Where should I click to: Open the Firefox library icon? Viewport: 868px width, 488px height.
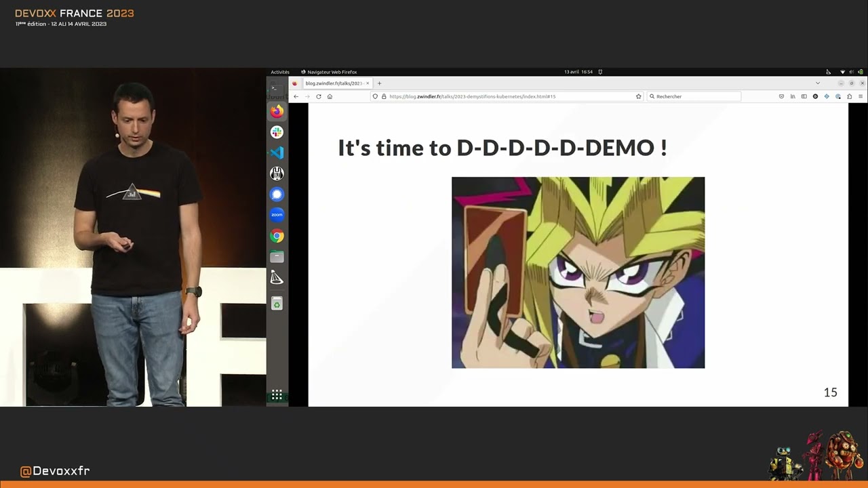[793, 96]
